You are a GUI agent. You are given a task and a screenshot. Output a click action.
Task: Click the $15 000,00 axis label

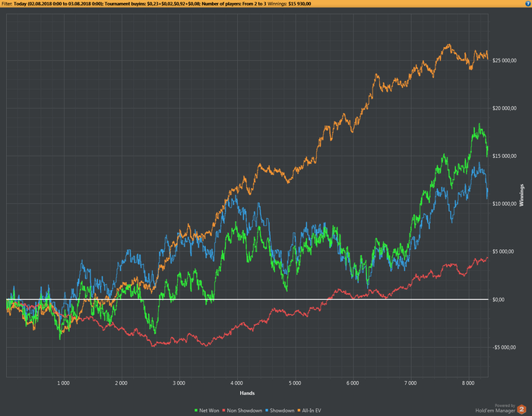point(505,156)
